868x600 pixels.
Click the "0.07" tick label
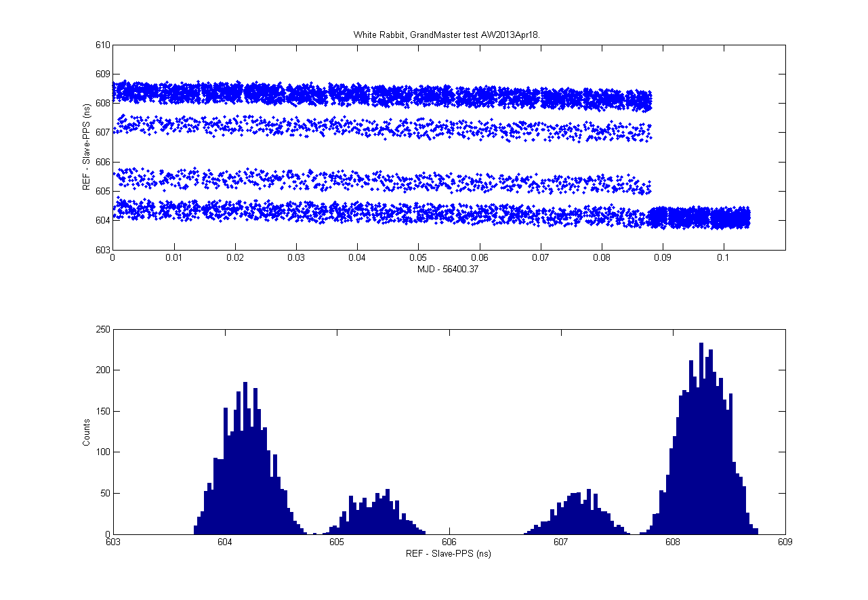coord(541,258)
